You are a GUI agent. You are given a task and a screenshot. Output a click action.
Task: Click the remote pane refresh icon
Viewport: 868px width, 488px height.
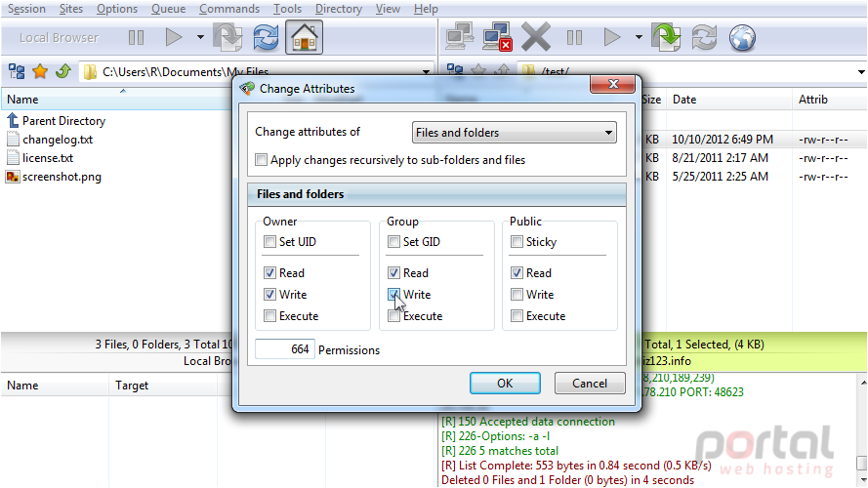[x=704, y=38]
